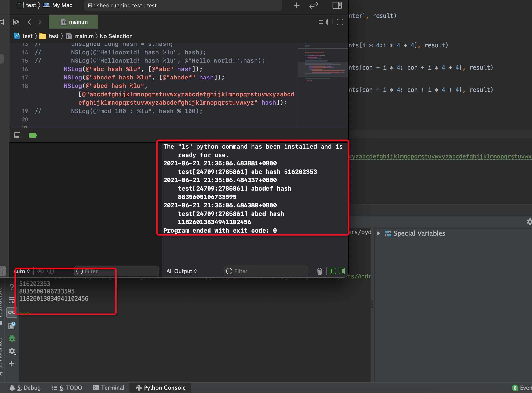Viewport: 532px width, 393px height.
Task: Switch to the Terminal tool tab
Action: [x=109, y=388]
